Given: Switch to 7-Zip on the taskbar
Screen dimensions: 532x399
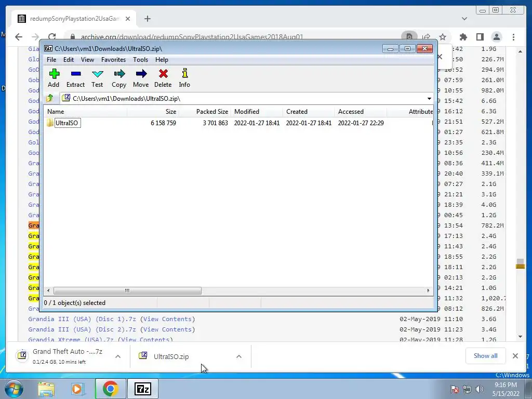Looking at the screenshot, I should tap(142, 389).
